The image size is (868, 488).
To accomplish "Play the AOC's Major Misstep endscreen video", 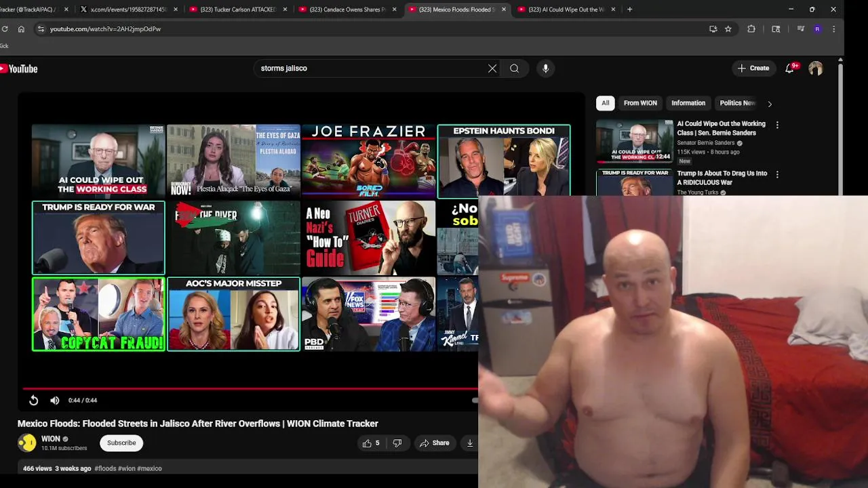I will pyautogui.click(x=233, y=314).
